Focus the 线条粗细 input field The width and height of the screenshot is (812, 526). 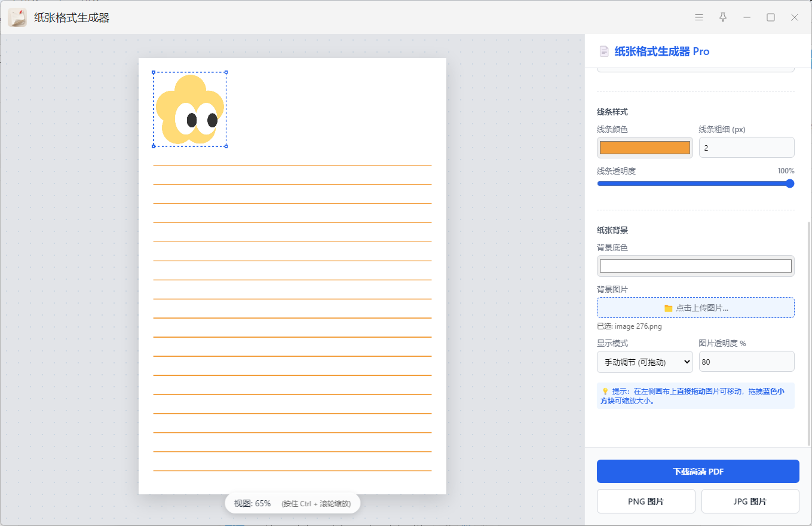746,148
